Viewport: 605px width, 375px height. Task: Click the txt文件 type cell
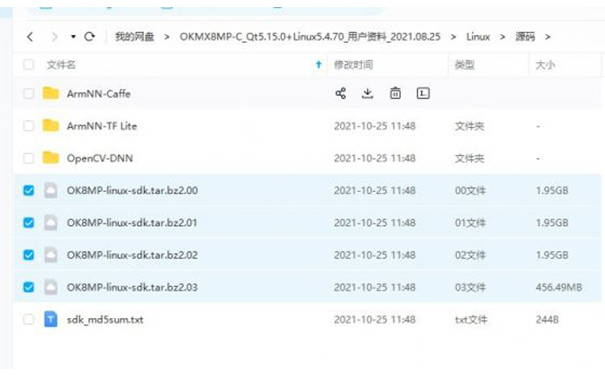click(471, 320)
